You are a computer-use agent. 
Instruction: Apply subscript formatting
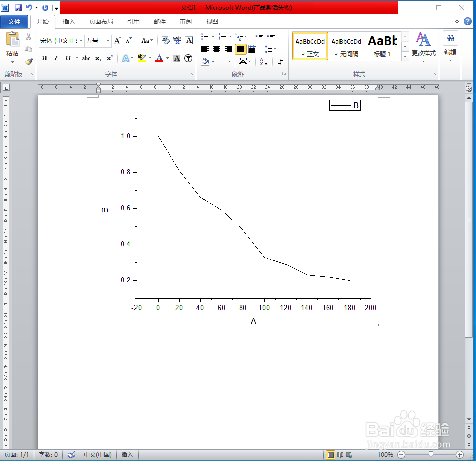[98, 58]
